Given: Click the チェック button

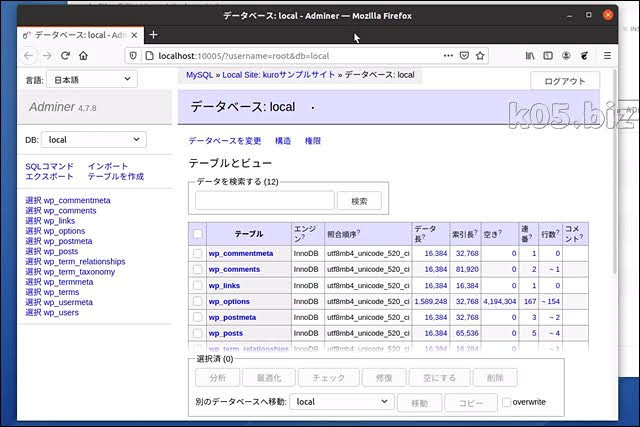Looking at the screenshot, I should (x=329, y=378).
